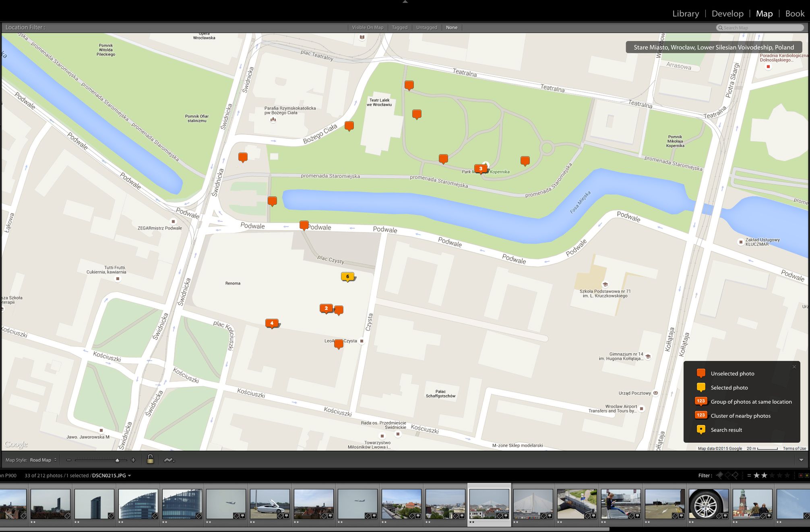The height and width of the screenshot is (532, 810).
Task: Click keyword badge on the selected thumbnail
Action: 499,516
